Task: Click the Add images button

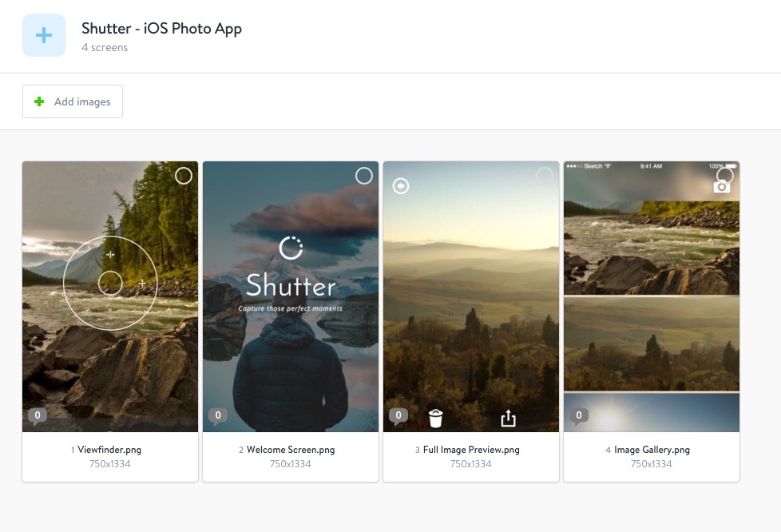Action: (73, 101)
